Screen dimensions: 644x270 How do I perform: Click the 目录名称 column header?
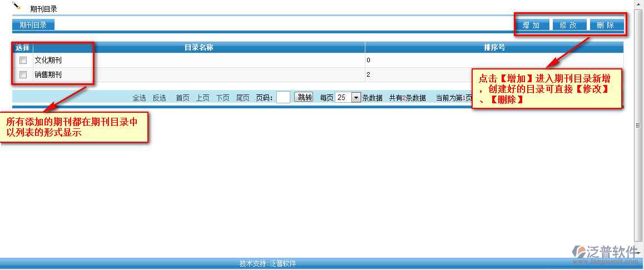[199, 48]
